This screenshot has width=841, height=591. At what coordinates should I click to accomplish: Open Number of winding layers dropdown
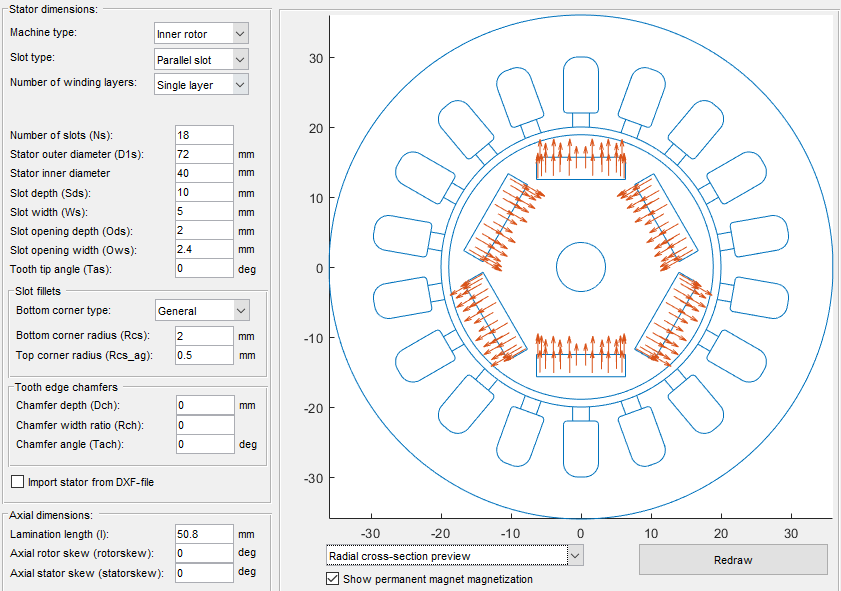200,85
